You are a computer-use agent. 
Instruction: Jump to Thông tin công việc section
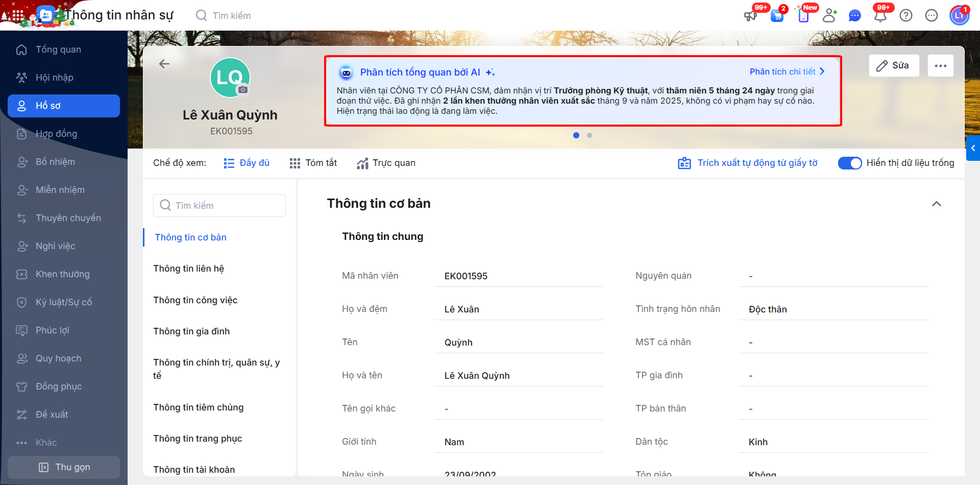(x=195, y=300)
